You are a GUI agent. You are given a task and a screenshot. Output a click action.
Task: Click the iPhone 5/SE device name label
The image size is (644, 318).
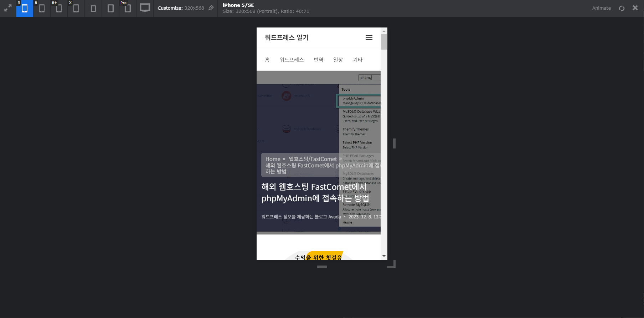[238, 5]
